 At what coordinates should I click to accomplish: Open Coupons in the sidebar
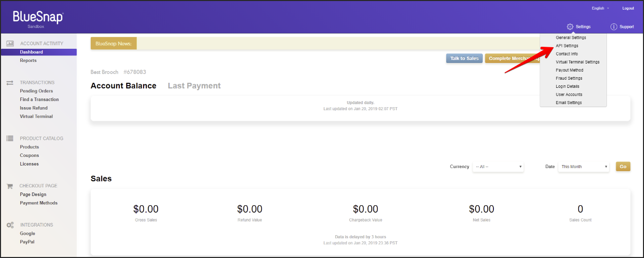pyautogui.click(x=29, y=155)
